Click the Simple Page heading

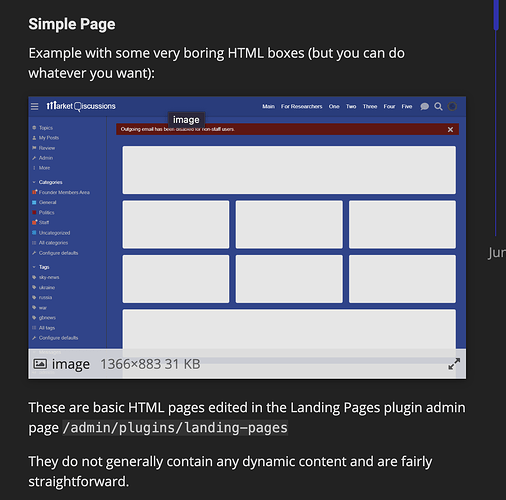point(72,24)
